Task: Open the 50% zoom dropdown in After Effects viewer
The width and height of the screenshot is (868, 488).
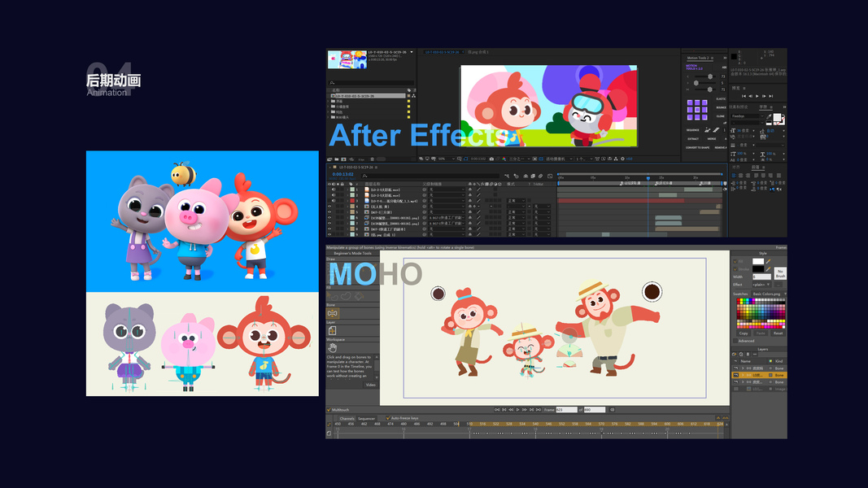Action: (x=446, y=159)
